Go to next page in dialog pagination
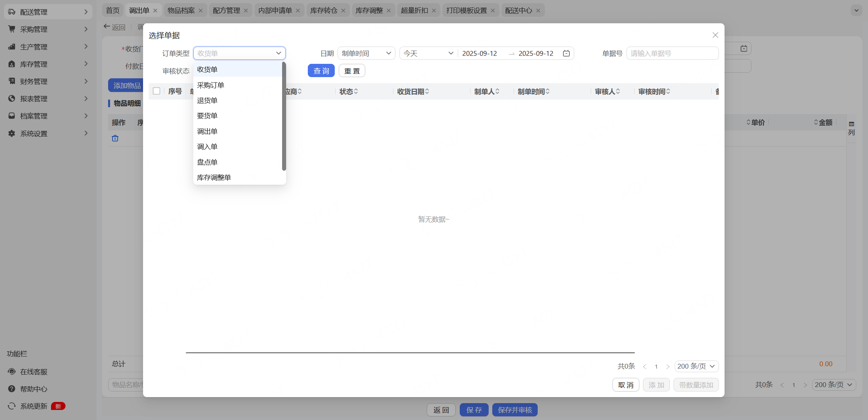The width and height of the screenshot is (868, 420). click(668, 367)
